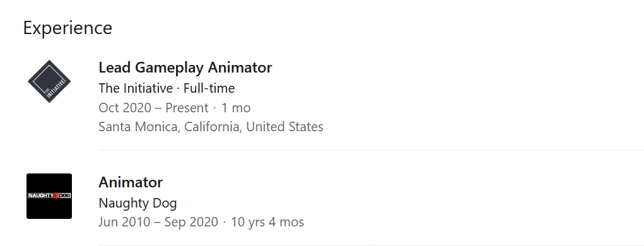Viewport: 644px width, 246px height.
Task: Open the Naughty Dog company name text
Action: click(x=138, y=203)
